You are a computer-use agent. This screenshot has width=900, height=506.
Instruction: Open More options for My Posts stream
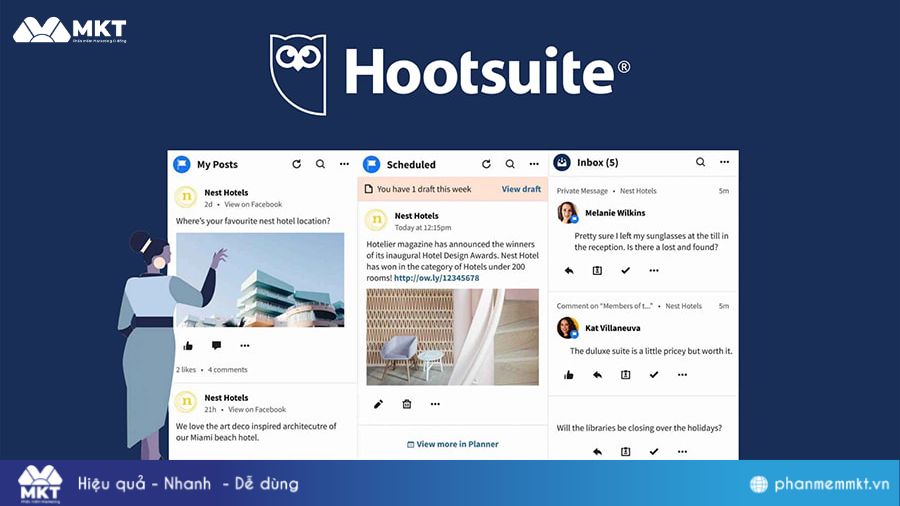[x=344, y=164]
